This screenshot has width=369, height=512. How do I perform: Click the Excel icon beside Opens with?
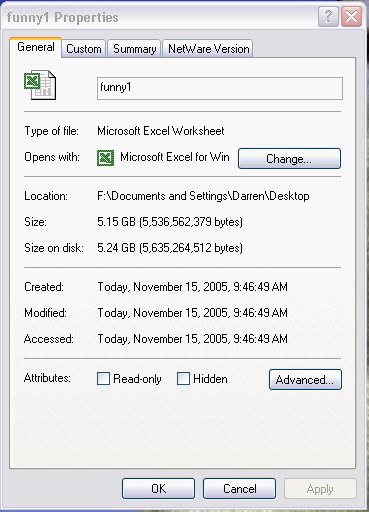(x=106, y=158)
